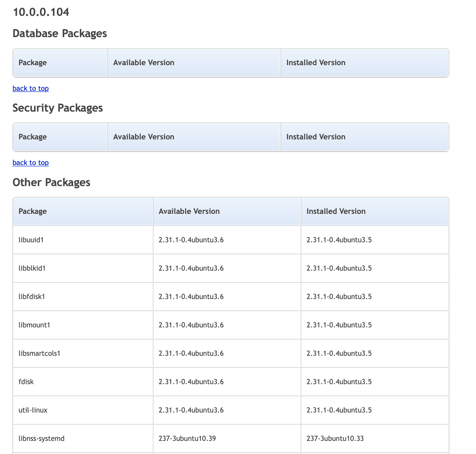
Task: Select the libsmartcols1 package cell
Action: click(83, 353)
